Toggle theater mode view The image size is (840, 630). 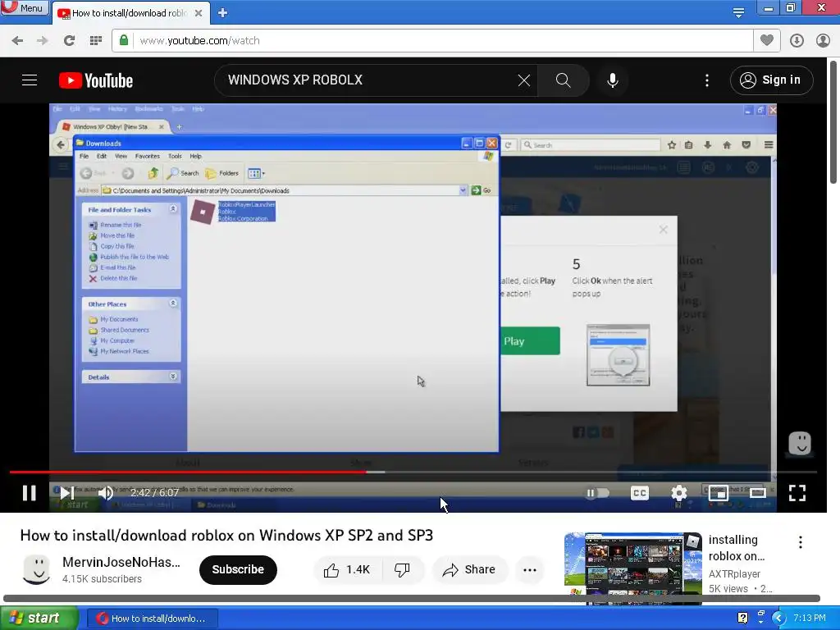[x=757, y=493]
